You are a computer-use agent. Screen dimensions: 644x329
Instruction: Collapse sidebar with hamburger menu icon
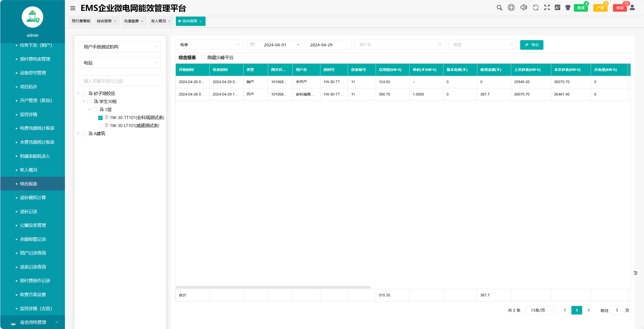(73, 8)
